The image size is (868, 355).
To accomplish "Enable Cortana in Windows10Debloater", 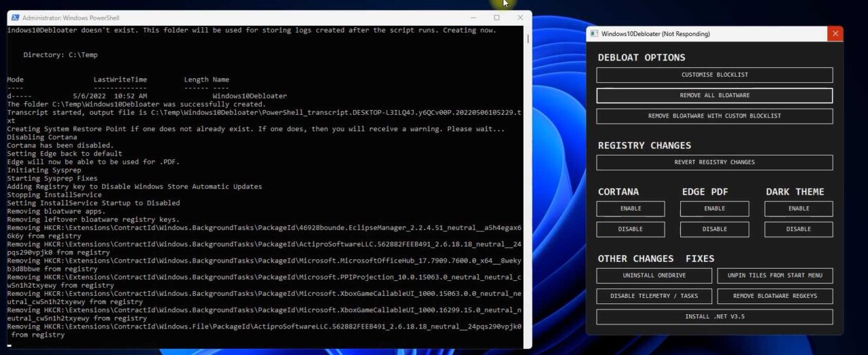I will click(631, 208).
